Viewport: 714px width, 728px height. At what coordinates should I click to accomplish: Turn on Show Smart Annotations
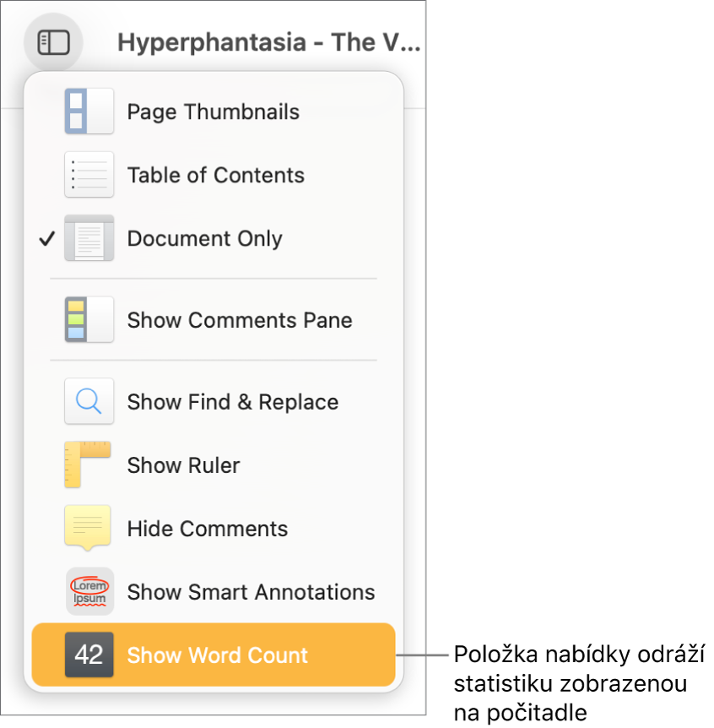pos(251,592)
